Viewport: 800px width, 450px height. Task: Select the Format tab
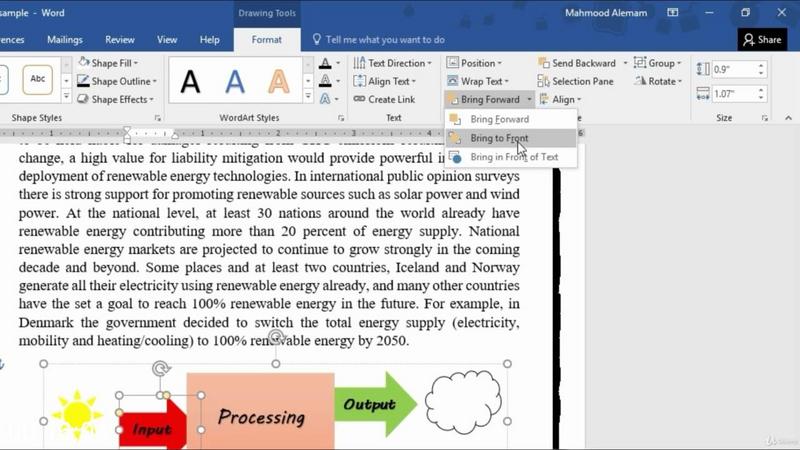pyautogui.click(x=266, y=39)
